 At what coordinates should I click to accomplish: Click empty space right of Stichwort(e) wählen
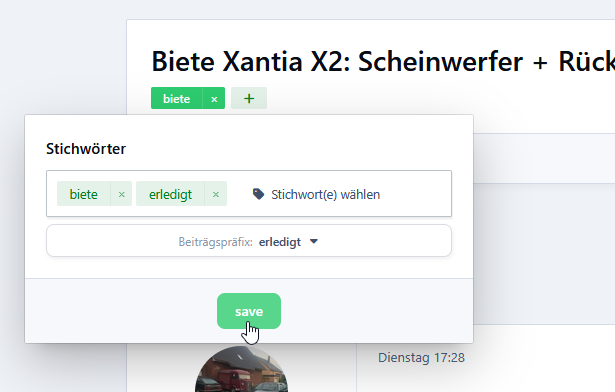click(416, 194)
